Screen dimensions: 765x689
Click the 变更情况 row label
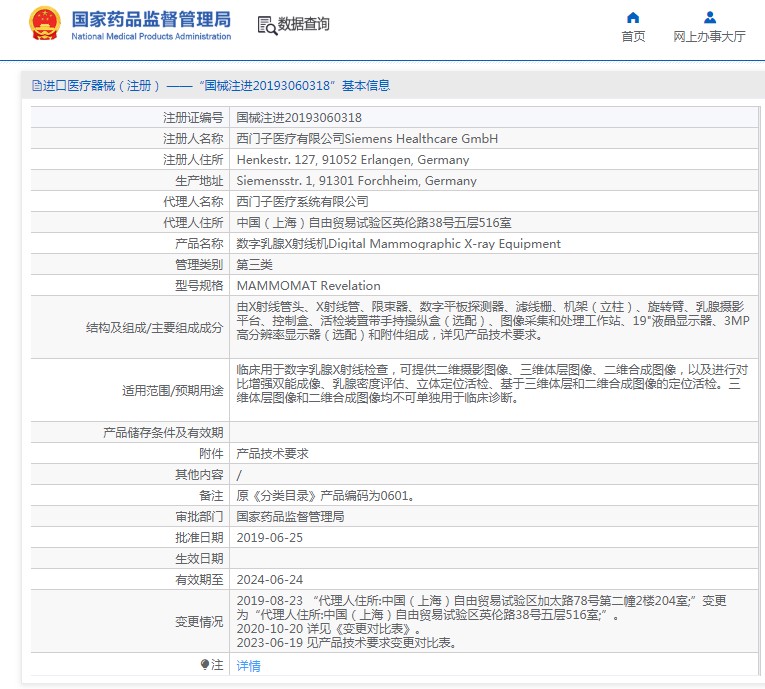(x=199, y=622)
